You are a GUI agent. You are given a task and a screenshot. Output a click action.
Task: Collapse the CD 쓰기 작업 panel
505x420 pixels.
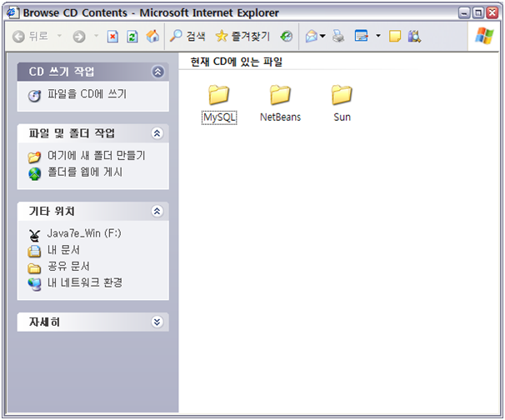point(157,72)
